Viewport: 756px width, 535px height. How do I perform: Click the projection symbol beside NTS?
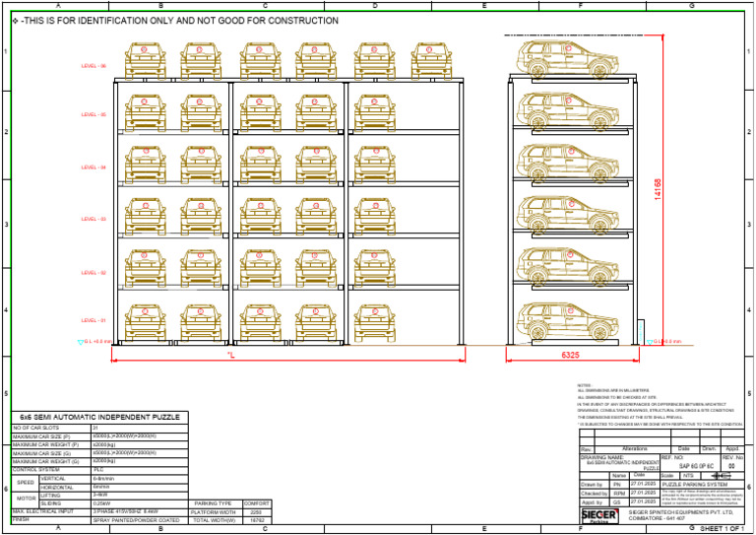pos(722,476)
